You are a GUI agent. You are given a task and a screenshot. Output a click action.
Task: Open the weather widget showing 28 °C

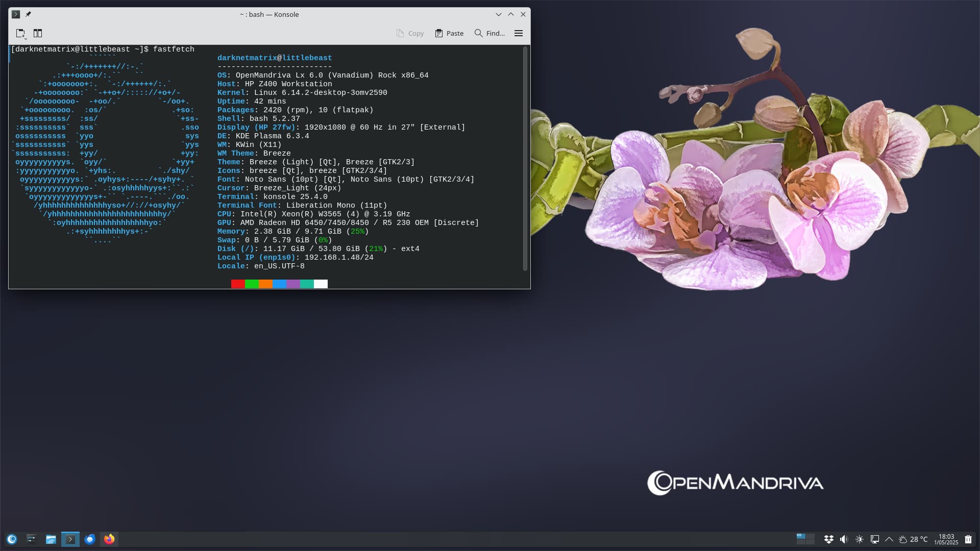[x=913, y=539]
